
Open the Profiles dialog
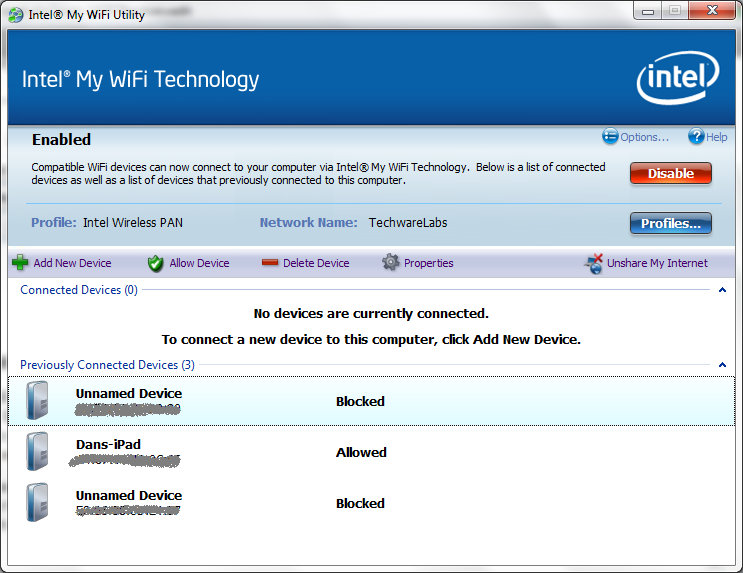(671, 223)
